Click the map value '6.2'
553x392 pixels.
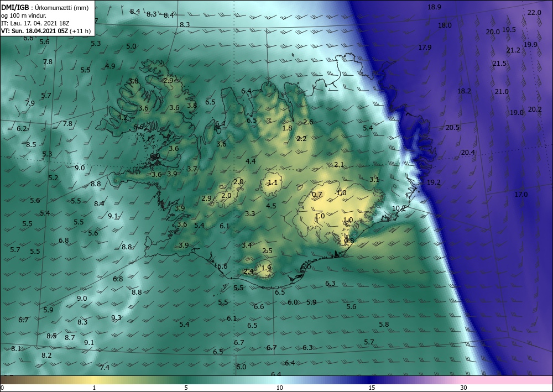click(22, 129)
